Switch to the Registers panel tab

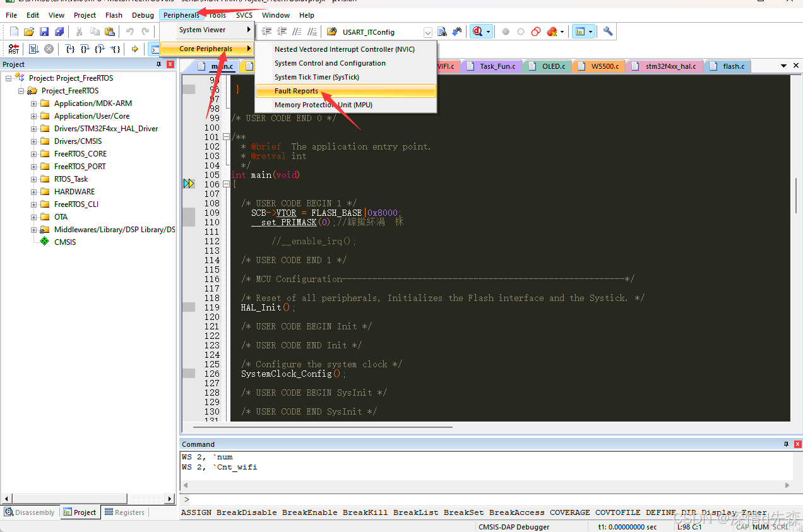tap(124, 512)
